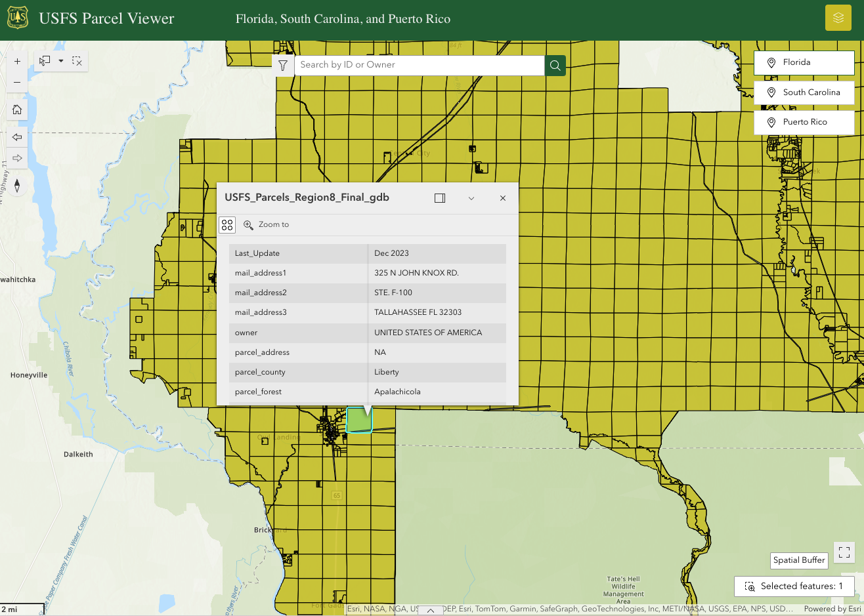Select the Puerto Rico location bookmark

[x=804, y=122]
